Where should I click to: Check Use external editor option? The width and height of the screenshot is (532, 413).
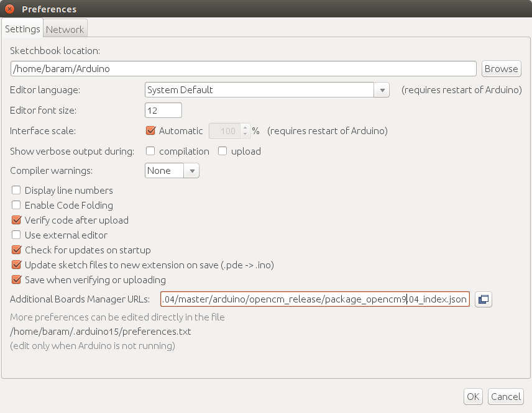16,235
